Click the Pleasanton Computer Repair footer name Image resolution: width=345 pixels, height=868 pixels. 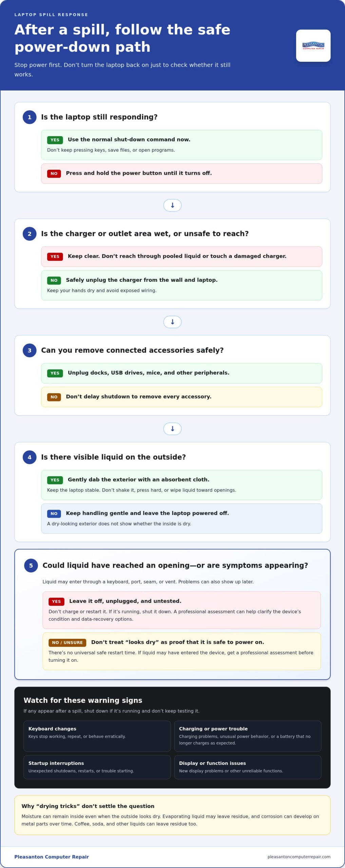pos(52,857)
